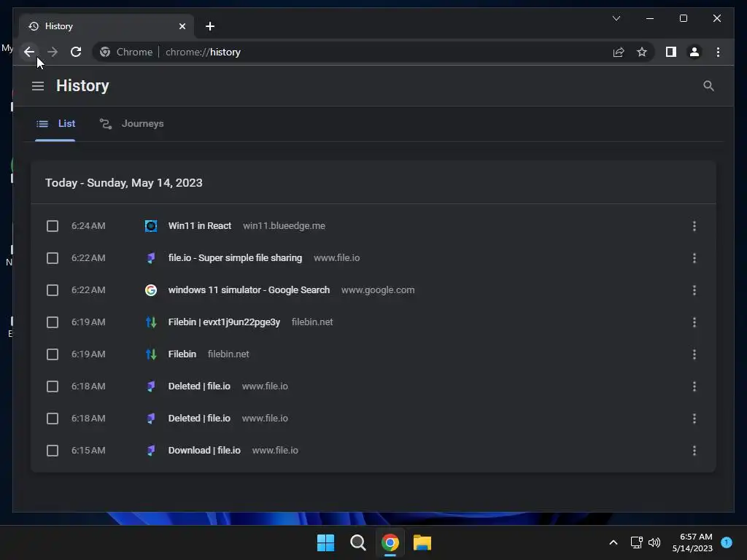Click the Chrome taskbar icon
Viewport: 747px width, 560px height.
[390, 542]
